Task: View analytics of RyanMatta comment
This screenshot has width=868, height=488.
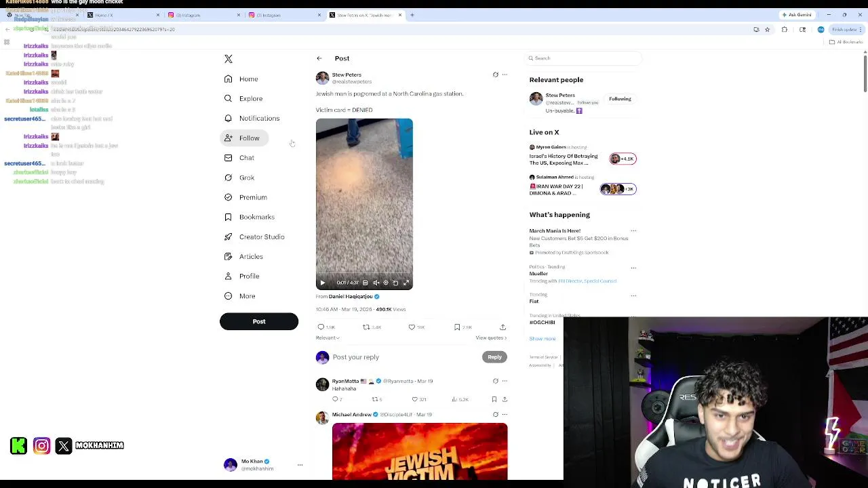Action: point(460,399)
